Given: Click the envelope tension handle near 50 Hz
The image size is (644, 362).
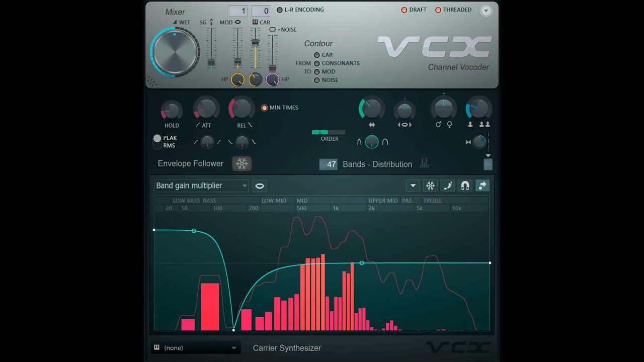Looking at the screenshot, I should (194, 231).
